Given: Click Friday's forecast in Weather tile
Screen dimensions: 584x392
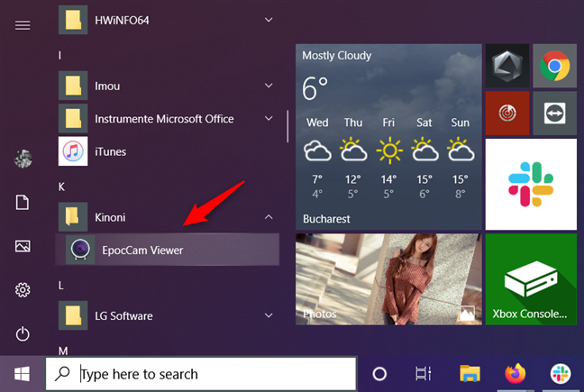Looking at the screenshot, I should 388,159.
